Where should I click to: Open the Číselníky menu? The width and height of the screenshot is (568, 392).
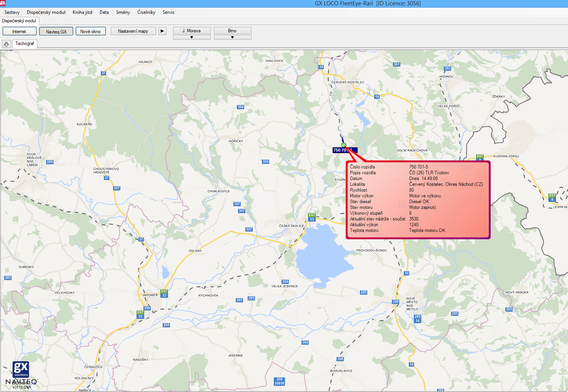[x=147, y=12]
